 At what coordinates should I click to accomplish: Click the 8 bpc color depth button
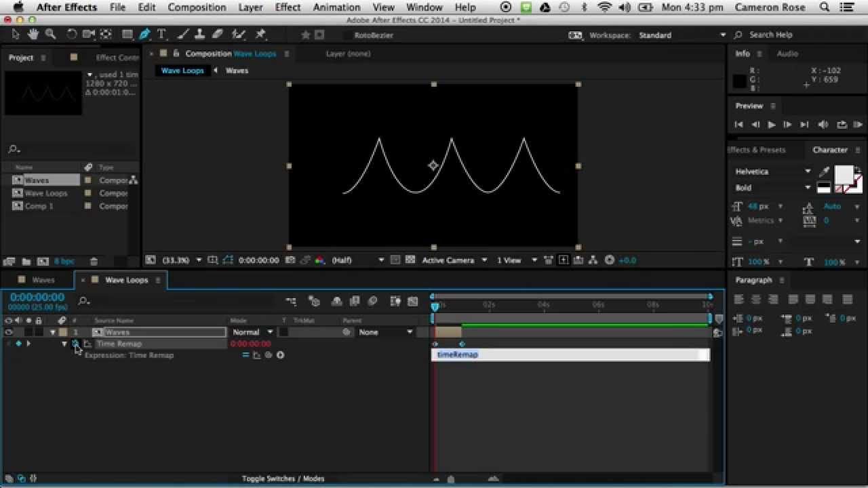coord(64,262)
